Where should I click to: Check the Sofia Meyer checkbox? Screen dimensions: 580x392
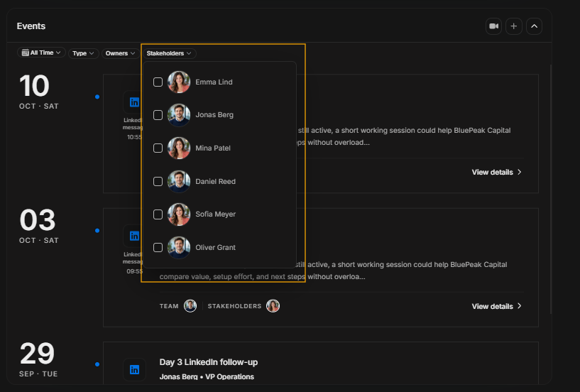click(158, 214)
